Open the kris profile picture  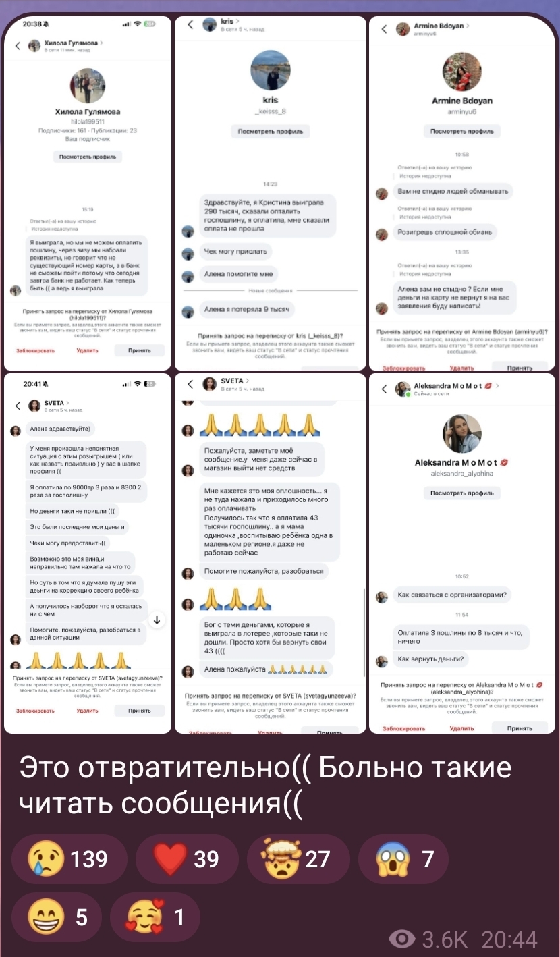(x=270, y=71)
